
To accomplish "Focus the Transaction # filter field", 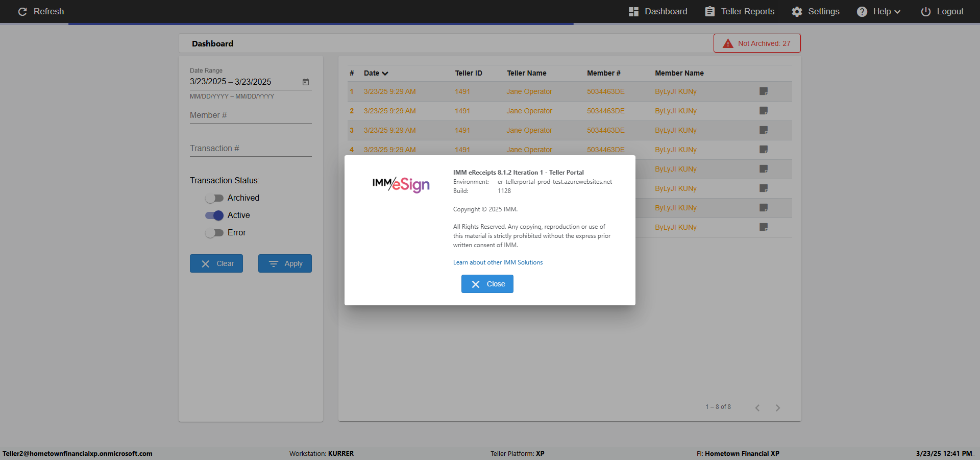I will 251,149.
